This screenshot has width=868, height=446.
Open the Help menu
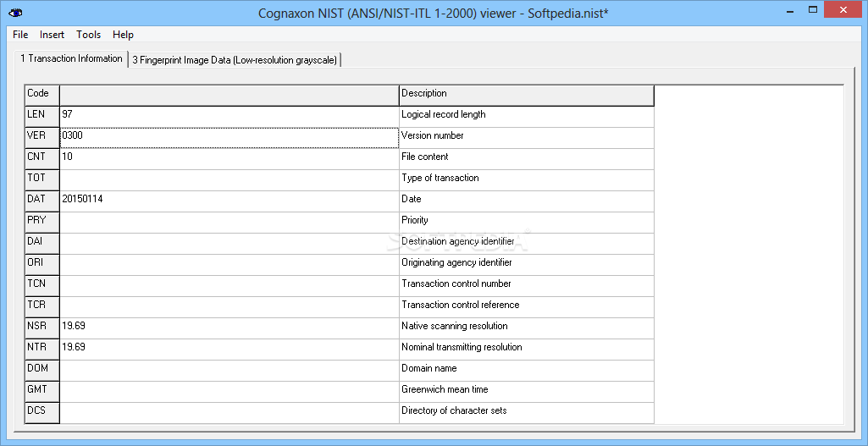pos(123,35)
